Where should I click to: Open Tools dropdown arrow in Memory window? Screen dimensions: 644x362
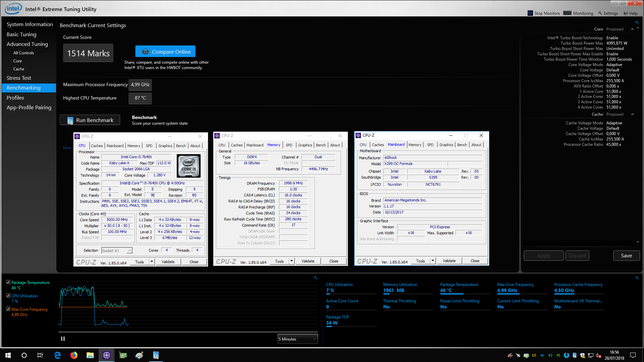tap(291, 261)
